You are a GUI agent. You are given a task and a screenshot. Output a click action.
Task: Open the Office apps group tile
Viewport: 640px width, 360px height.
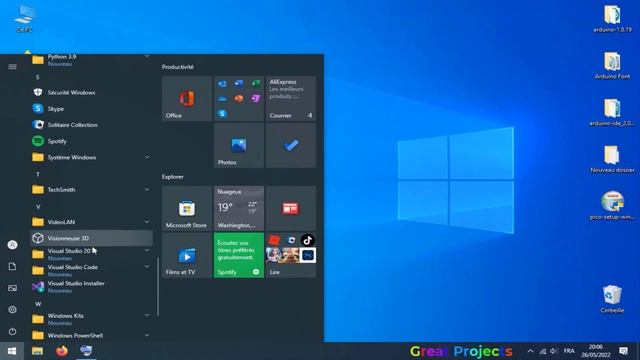click(x=239, y=98)
